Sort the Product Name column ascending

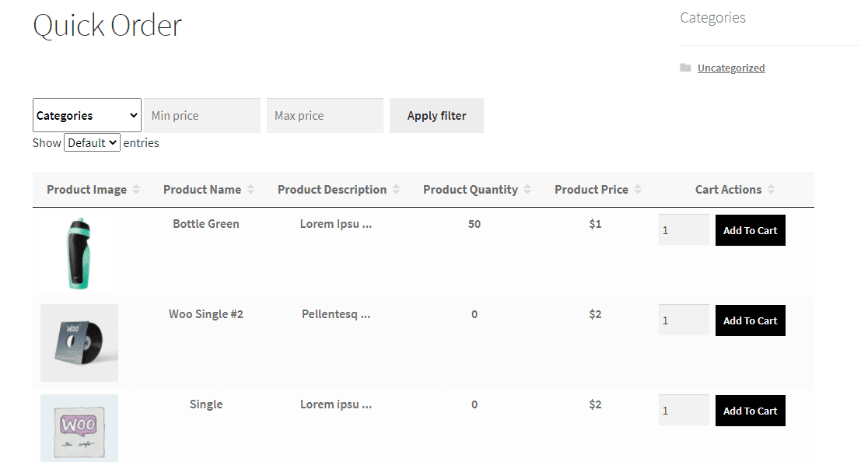tap(250, 189)
